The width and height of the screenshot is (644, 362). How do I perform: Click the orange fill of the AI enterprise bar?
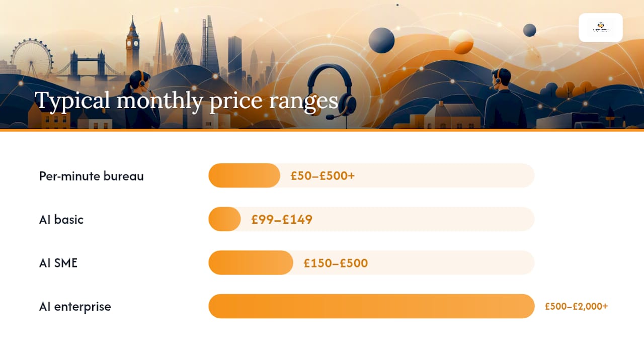[371, 306]
